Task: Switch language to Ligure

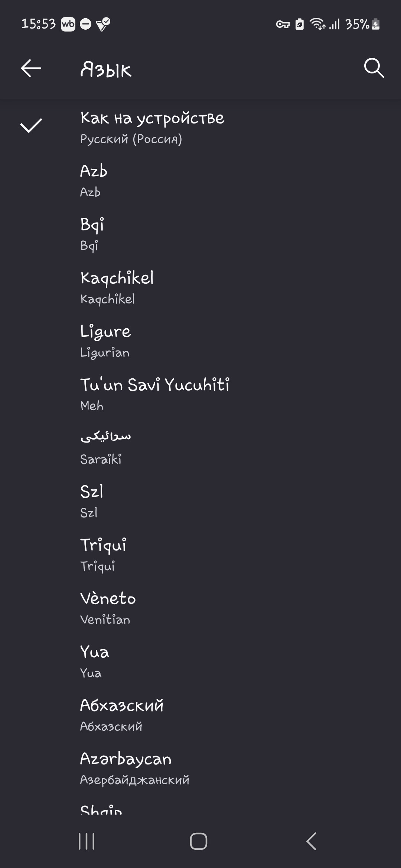Action: (106, 341)
